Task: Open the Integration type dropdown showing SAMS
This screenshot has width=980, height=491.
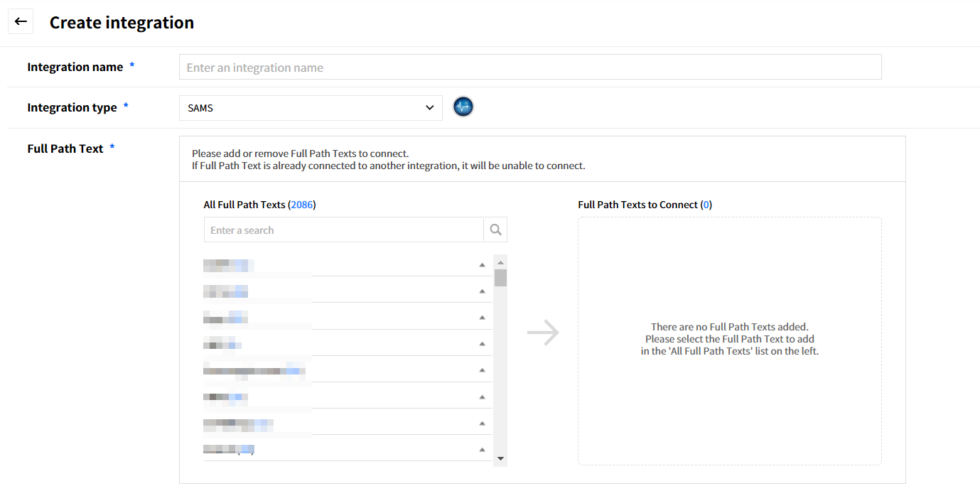Action: click(311, 108)
